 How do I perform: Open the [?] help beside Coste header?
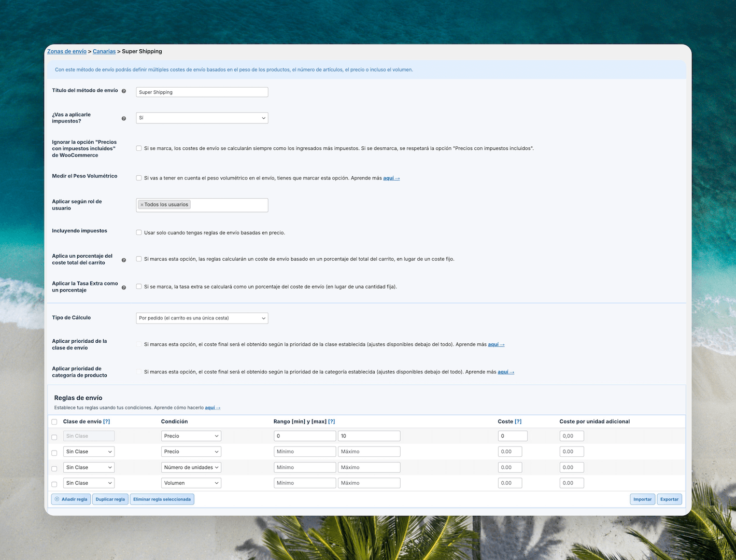pos(518,422)
